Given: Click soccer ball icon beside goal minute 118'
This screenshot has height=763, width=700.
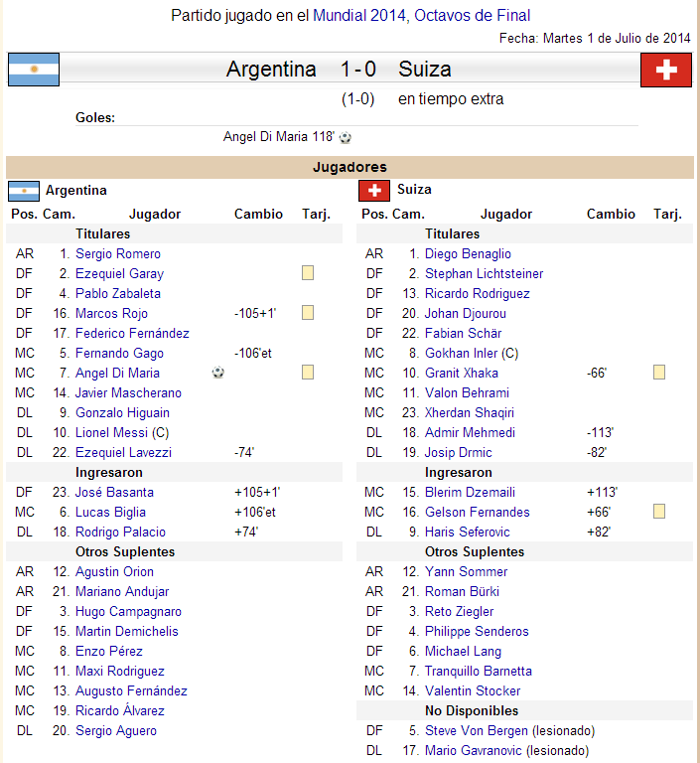Looking at the screenshot, I should coord(346,138).
